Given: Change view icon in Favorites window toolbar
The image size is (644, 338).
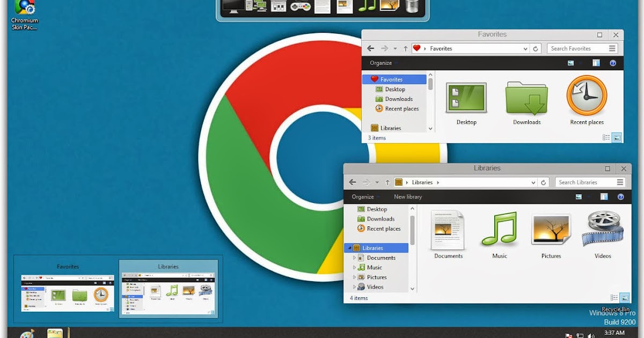Looking at the screenshot, I should 570,63.
